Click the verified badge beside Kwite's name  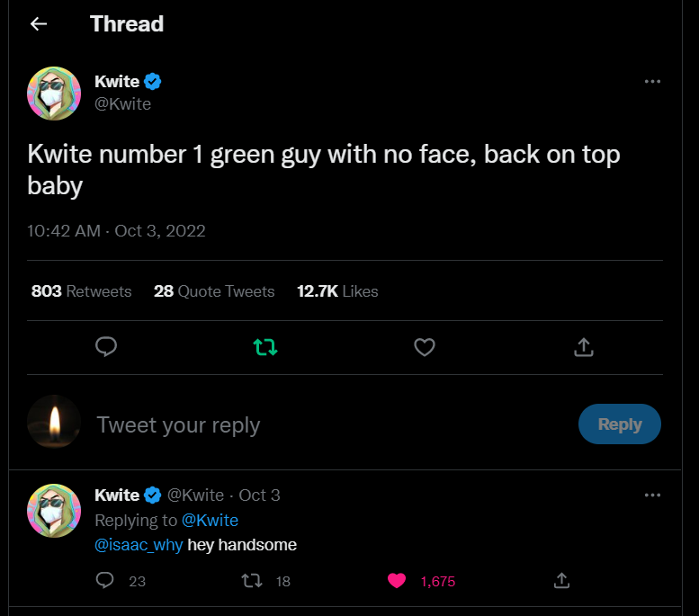(x=153, y=82)
